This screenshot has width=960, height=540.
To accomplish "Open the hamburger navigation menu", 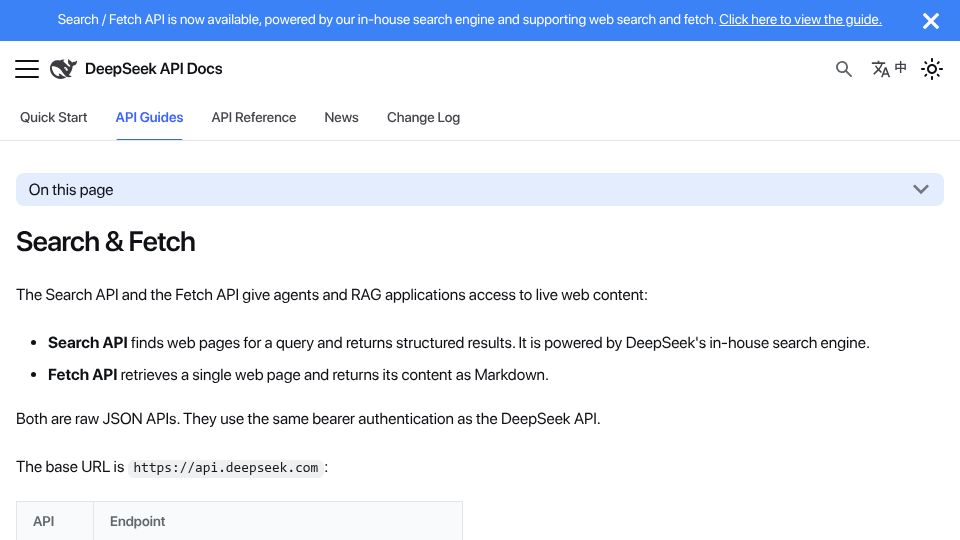I will [x=27, y=69].
